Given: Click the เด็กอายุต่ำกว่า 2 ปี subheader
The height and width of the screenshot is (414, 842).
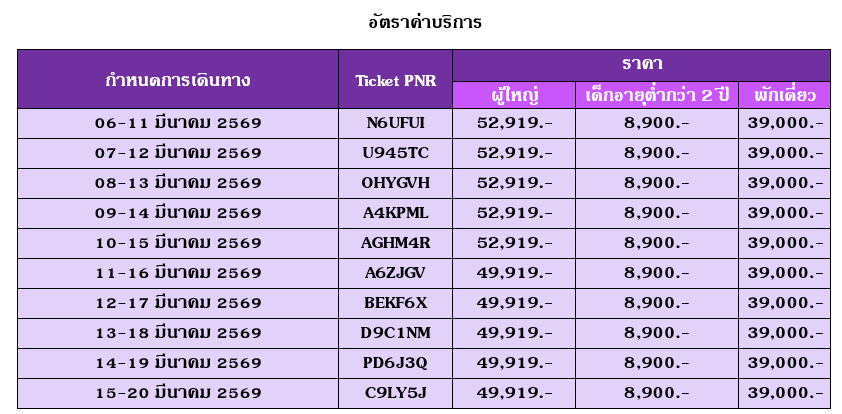Looking at the screenshot, I should pyautogui.click(x=657, y=96).
